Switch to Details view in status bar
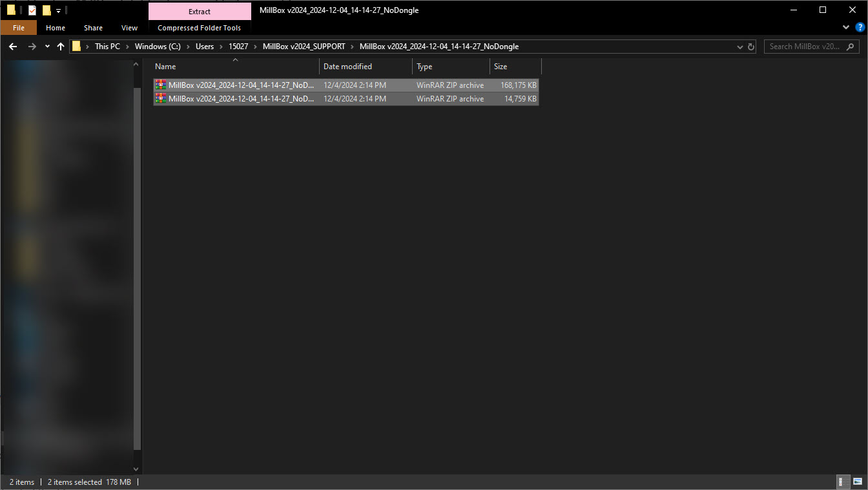 (x=843, y=482)
